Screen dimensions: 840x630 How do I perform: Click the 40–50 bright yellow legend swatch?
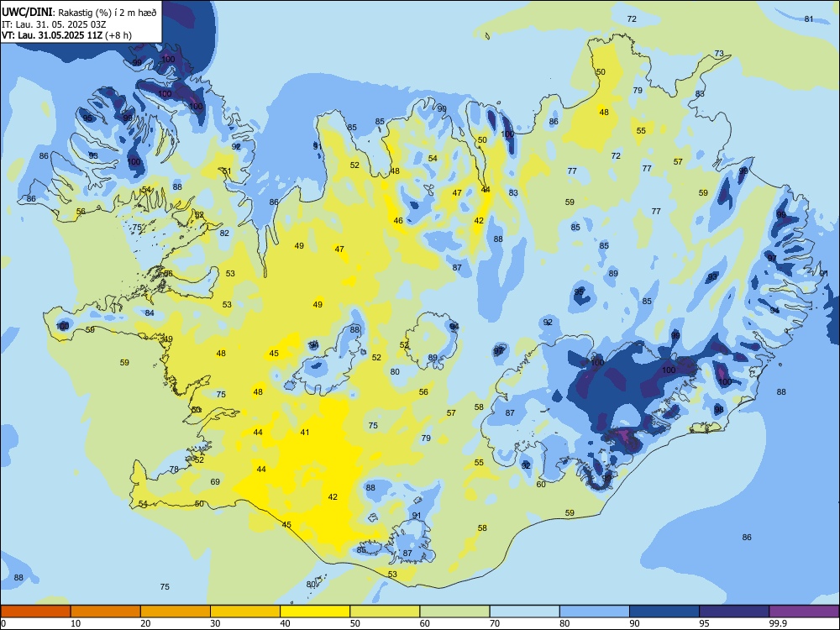pyautogui.click(x=315, y=612)
